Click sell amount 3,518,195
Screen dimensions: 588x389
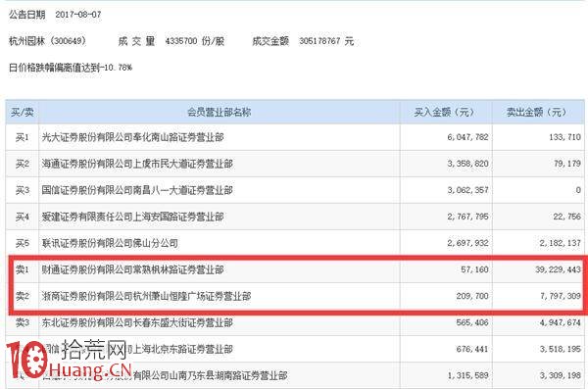point(561,349)
